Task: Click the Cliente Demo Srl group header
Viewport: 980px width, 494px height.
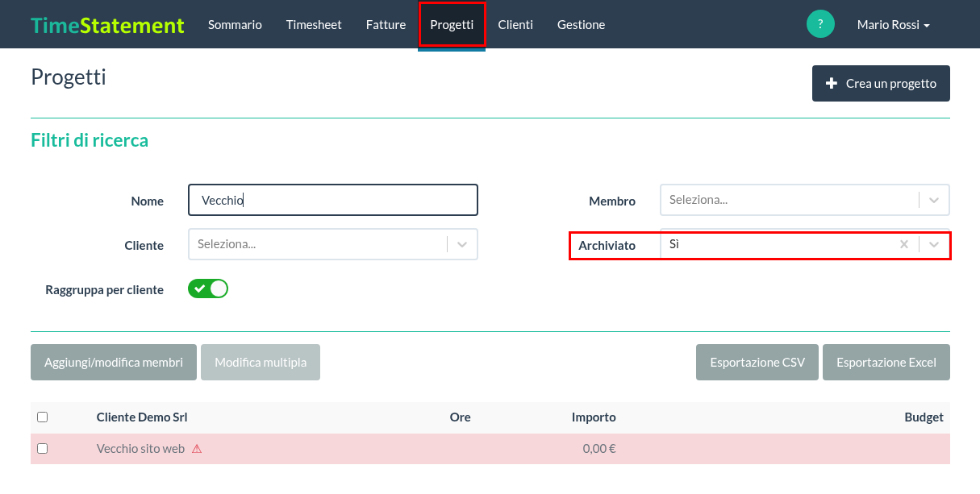Action: tap(142, 417)
